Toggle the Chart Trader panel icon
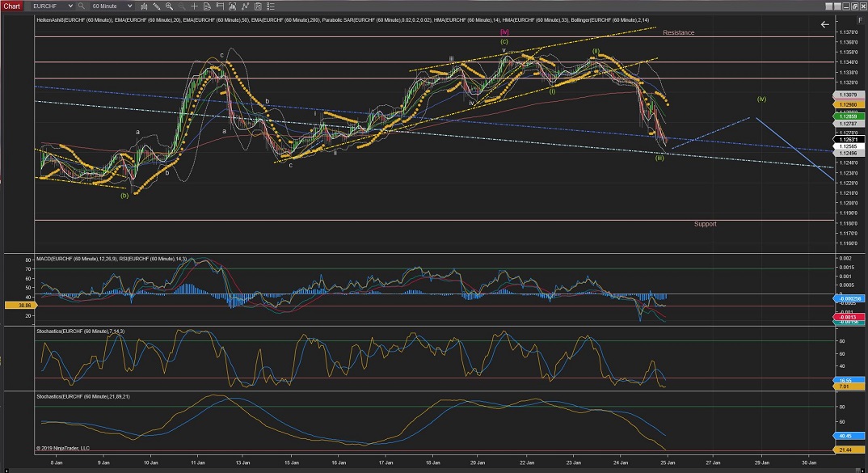The width and height of the screenshot is (868, 473). pos(220,6)
